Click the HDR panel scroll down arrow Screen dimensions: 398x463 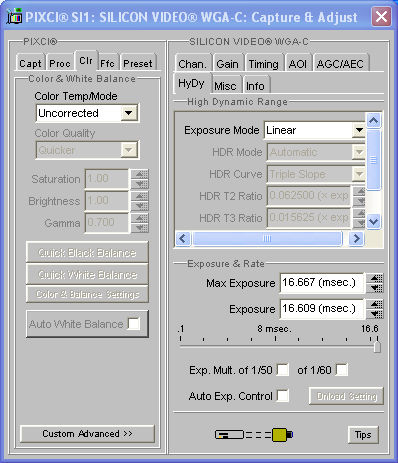(373, 221)
